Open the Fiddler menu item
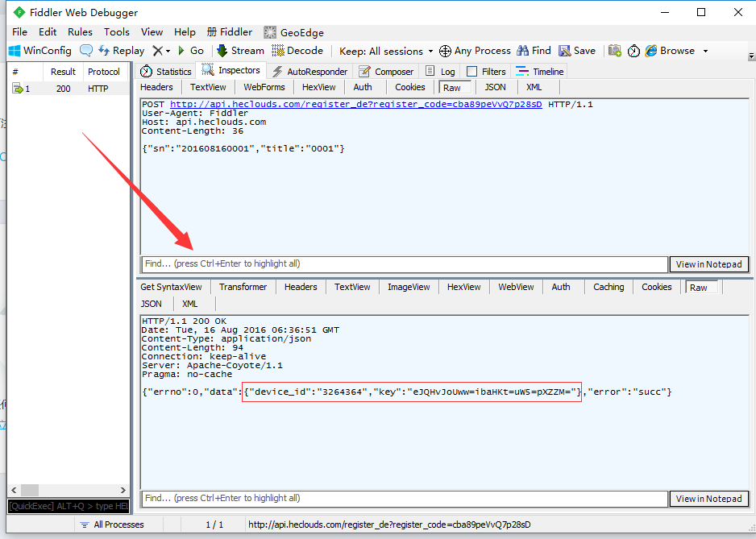 tap(230, 32)
